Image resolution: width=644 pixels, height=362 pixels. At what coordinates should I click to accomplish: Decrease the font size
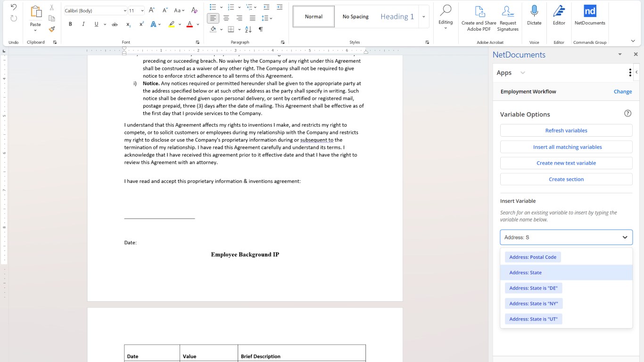coord(165,10)
